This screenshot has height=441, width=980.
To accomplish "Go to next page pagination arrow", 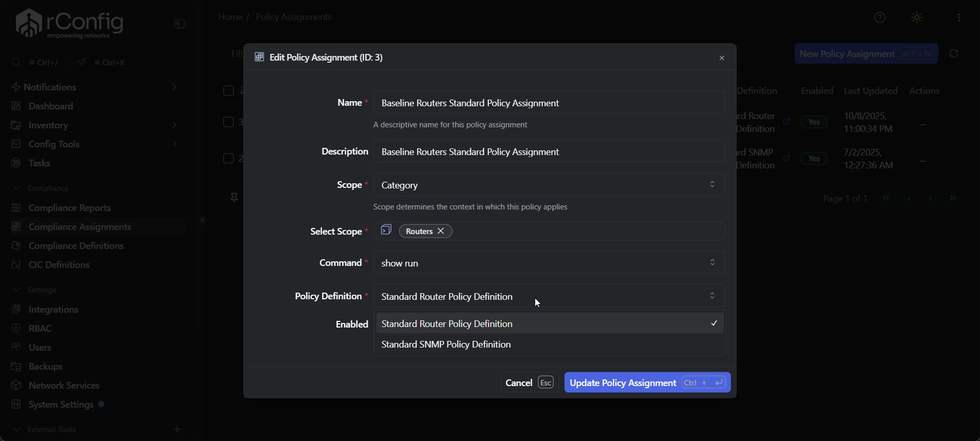I will tap(930, 198).
